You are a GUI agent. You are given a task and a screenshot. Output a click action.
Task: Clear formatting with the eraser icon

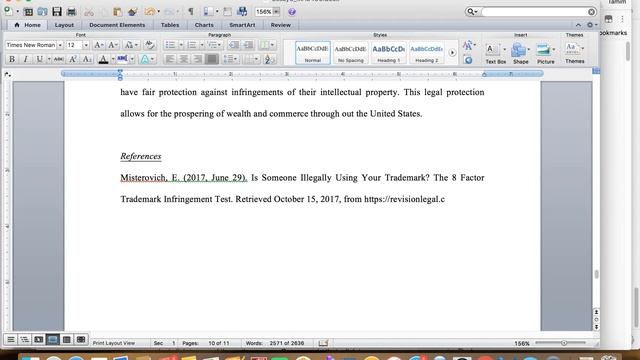pyautogui.click(x=149, y=45)
